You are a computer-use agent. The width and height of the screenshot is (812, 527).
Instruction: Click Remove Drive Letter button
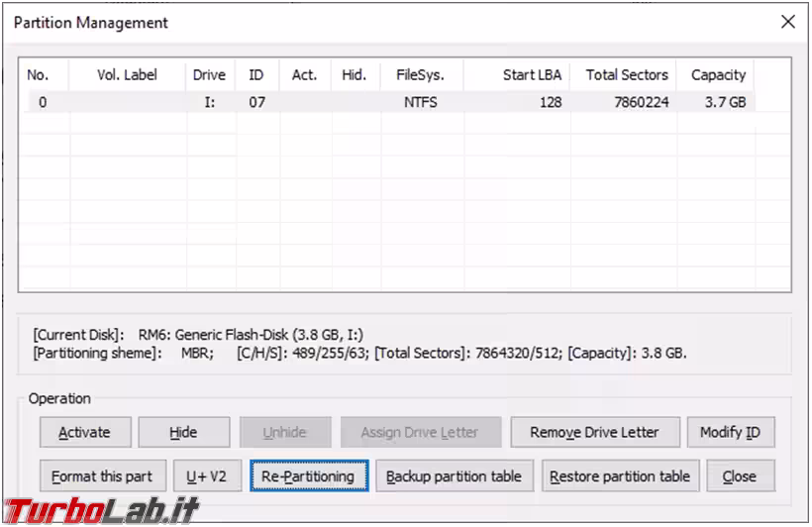coord(594,433)
